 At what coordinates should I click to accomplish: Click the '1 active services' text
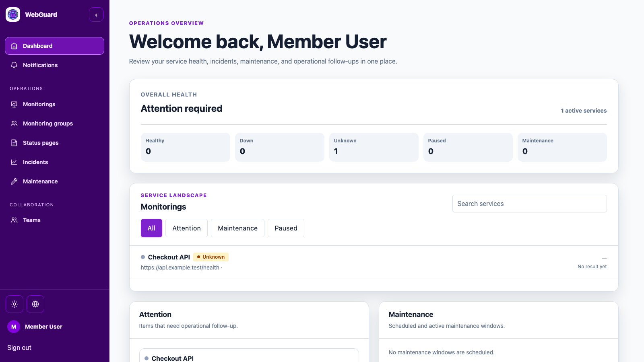(584, 111)
